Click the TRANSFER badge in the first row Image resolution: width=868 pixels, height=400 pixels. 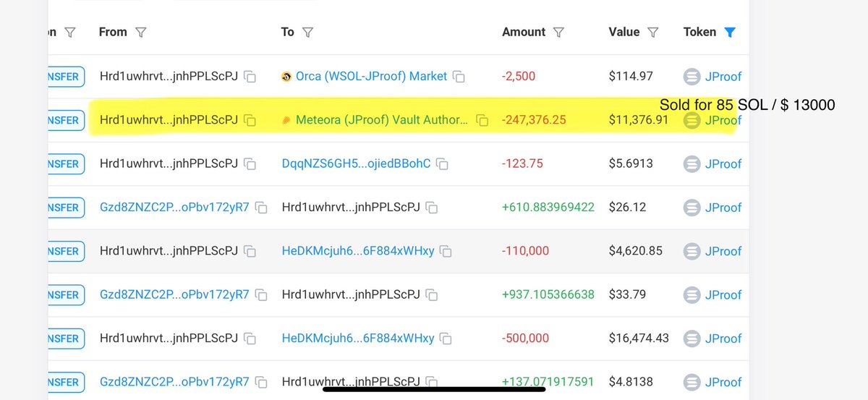click(65, 77)
